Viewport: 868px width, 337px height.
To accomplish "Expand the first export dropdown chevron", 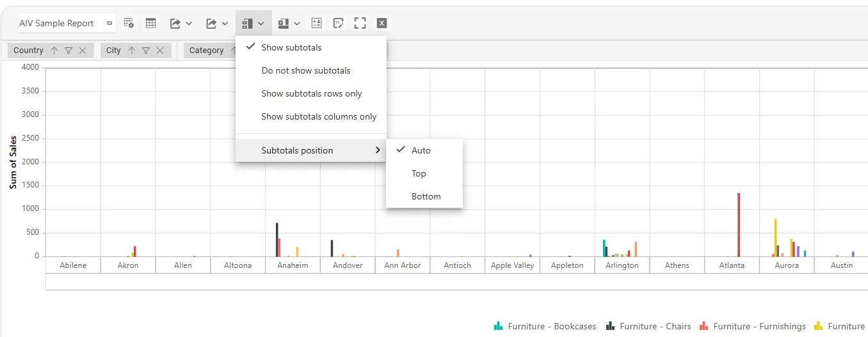I will pos(189,24).
